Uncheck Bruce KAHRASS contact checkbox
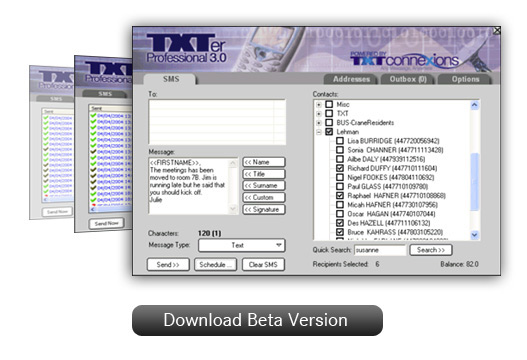Viewport: 527px width, 360px height. point(340,232)
